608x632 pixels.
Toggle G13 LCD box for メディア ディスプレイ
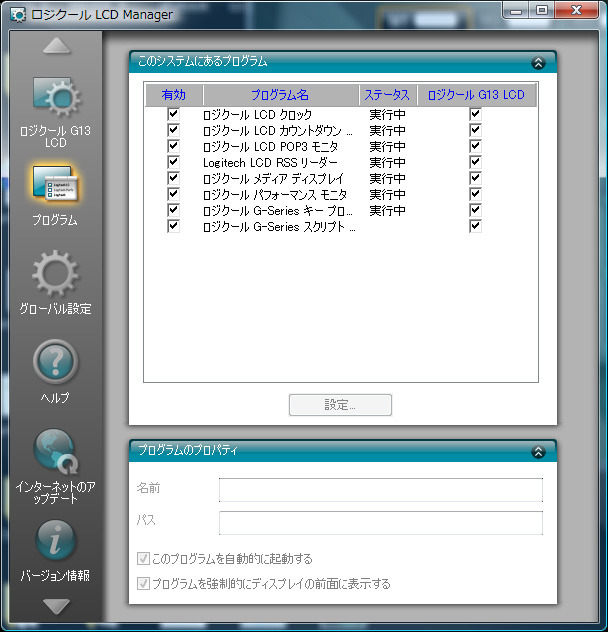tap(475, 178)
